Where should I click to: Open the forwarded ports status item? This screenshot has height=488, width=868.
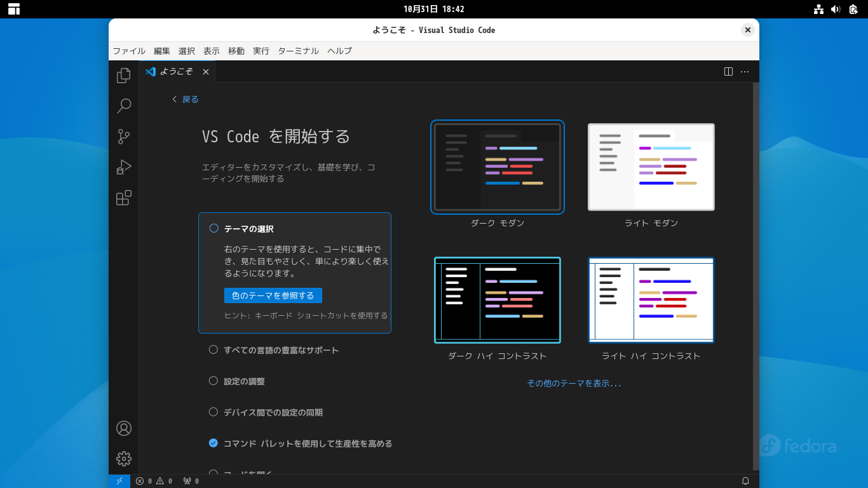point(191,481)
